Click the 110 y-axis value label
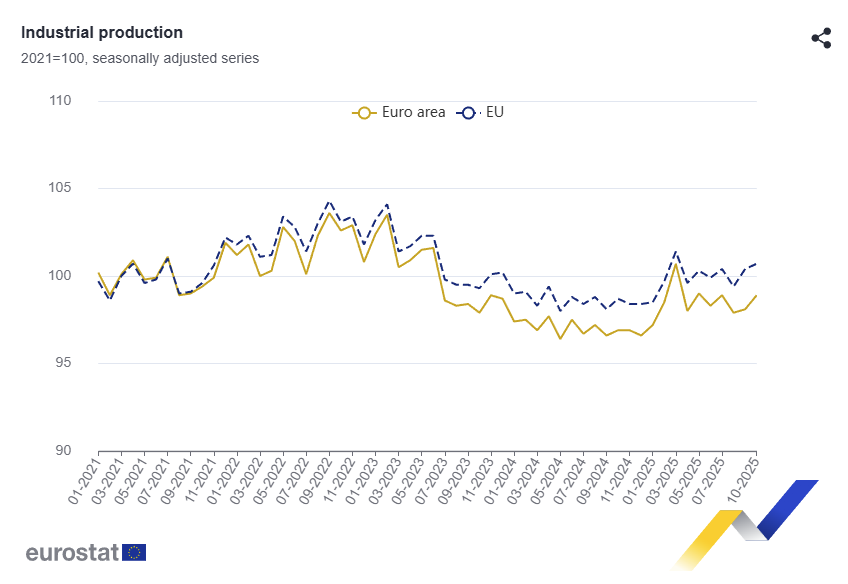This screenshot has height=584, width=848. (x=59, y=101)
